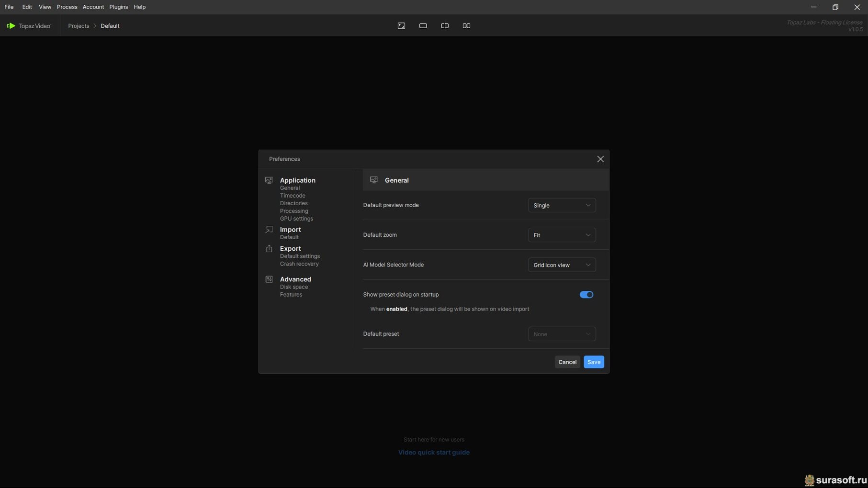868x488 pixels.
Task: Click the Export section icon
Action: 269,249
